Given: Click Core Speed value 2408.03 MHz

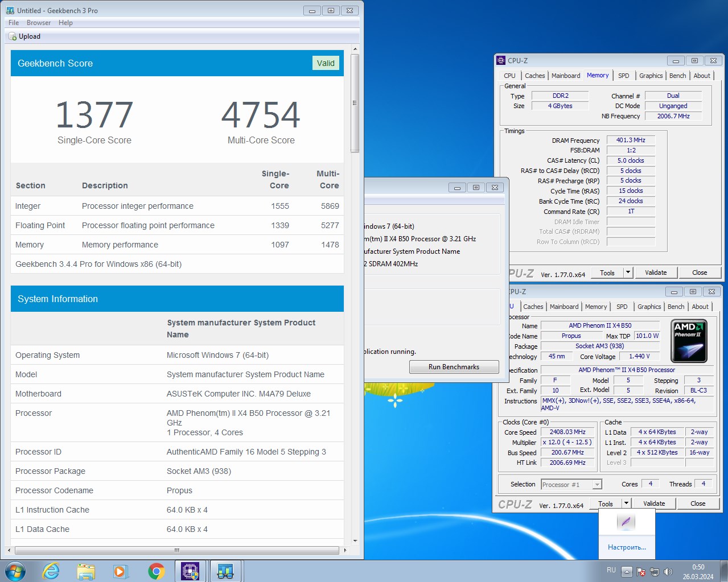Looking at the screenshot, I should coord(567,432).
